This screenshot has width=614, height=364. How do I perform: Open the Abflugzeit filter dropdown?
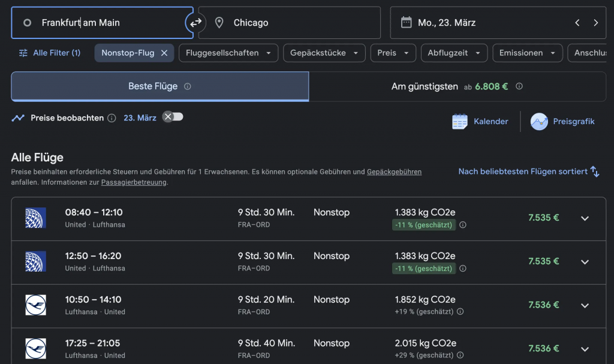pyautogui.click(x=454, y=53)
